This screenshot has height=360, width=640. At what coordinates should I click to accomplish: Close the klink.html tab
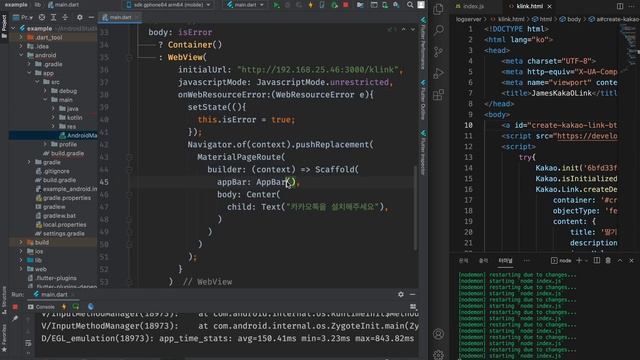coord(549,6)
